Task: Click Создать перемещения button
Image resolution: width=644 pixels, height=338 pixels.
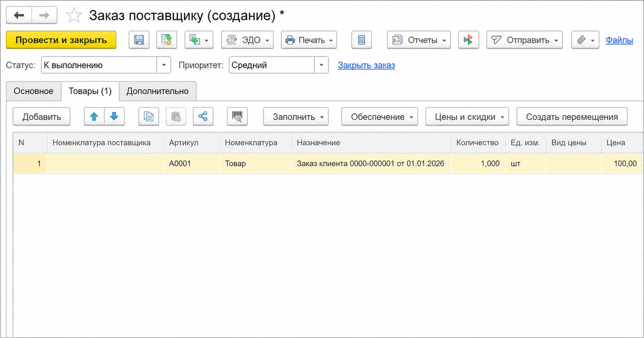Action: pos(572,116)
